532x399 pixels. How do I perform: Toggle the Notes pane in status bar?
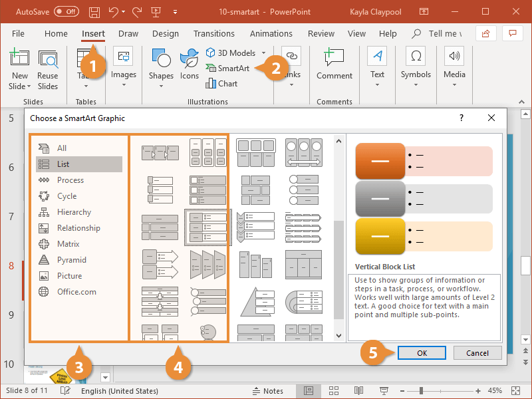(x=267, y=391)
